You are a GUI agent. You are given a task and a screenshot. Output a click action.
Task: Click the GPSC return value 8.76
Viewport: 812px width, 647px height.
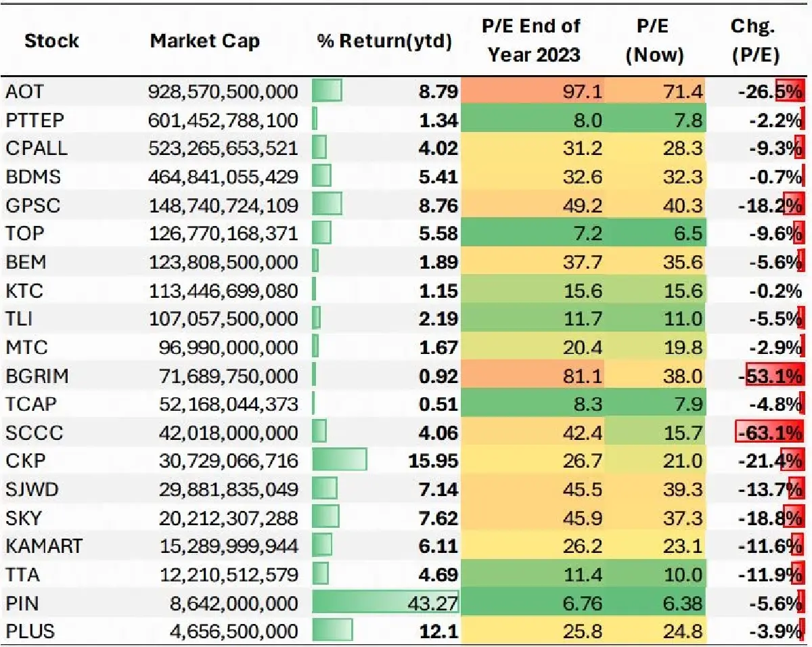(x=438, y=205)
